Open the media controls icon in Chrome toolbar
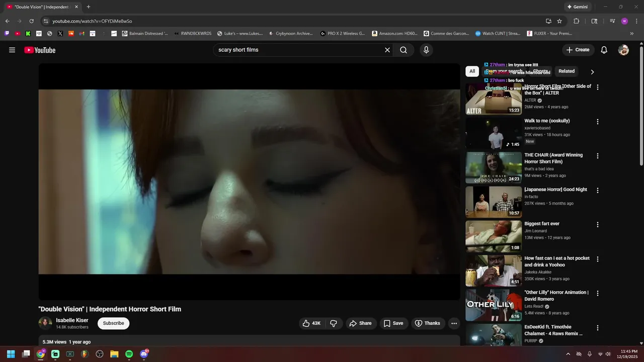 (x=612, y=21)
